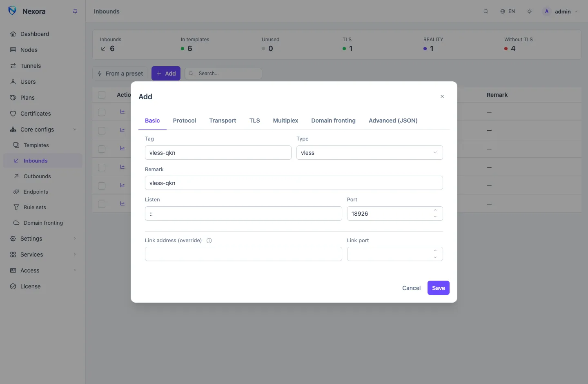Click the Nexora shield logo
Screen dimensions: 588x384
click(12, 11)
